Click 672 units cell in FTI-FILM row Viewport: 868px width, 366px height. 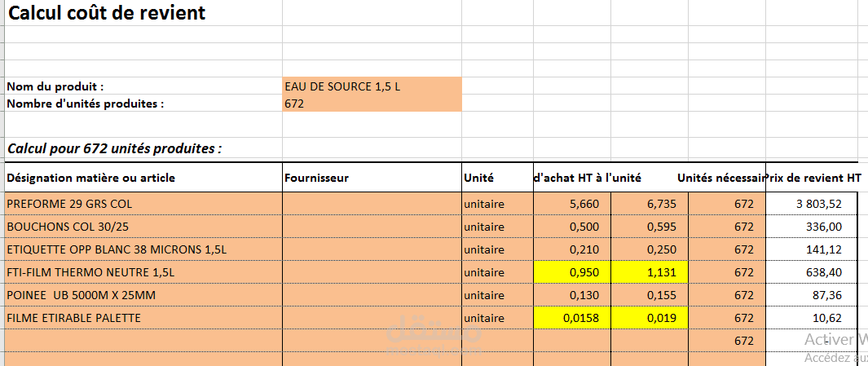click(x=727, y=272)
